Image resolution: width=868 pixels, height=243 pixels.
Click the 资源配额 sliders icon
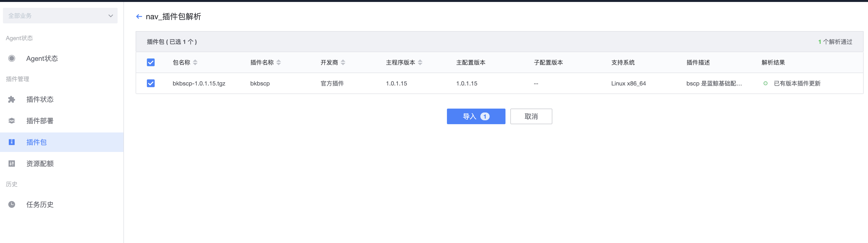[x=12, y=164]
